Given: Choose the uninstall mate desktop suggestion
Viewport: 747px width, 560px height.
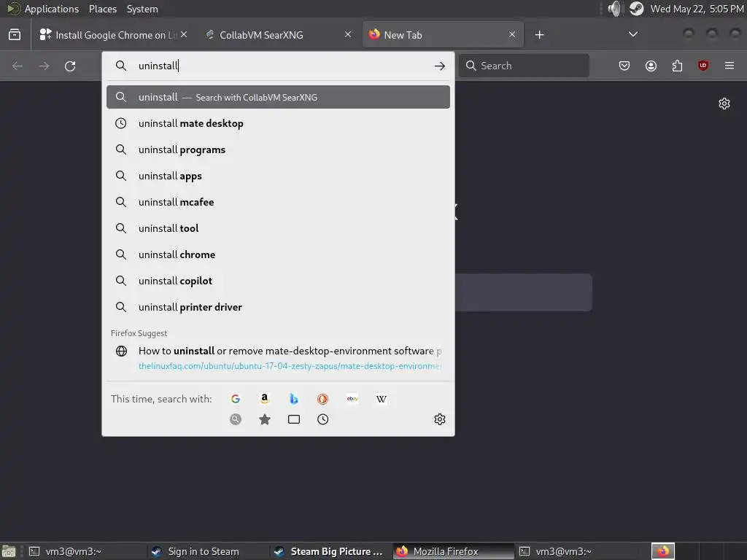Looking at the screenshot, I should [x=278, y=123].
